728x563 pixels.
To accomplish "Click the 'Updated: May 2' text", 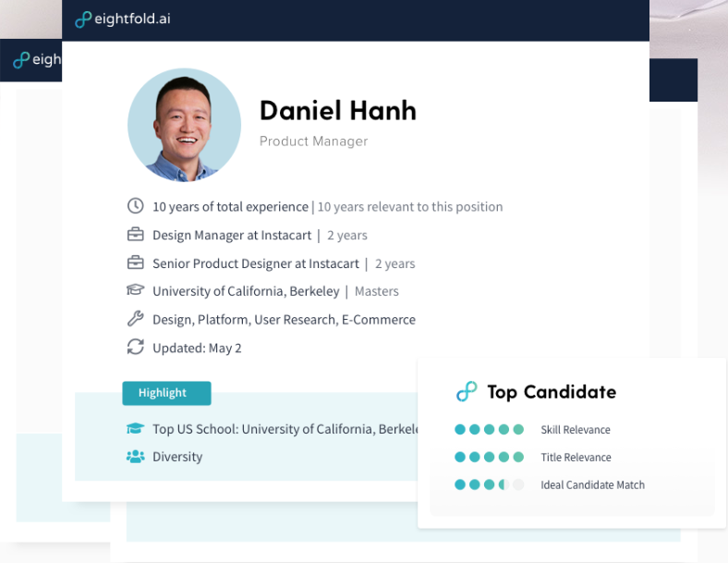I will click(x=197, y=348).
